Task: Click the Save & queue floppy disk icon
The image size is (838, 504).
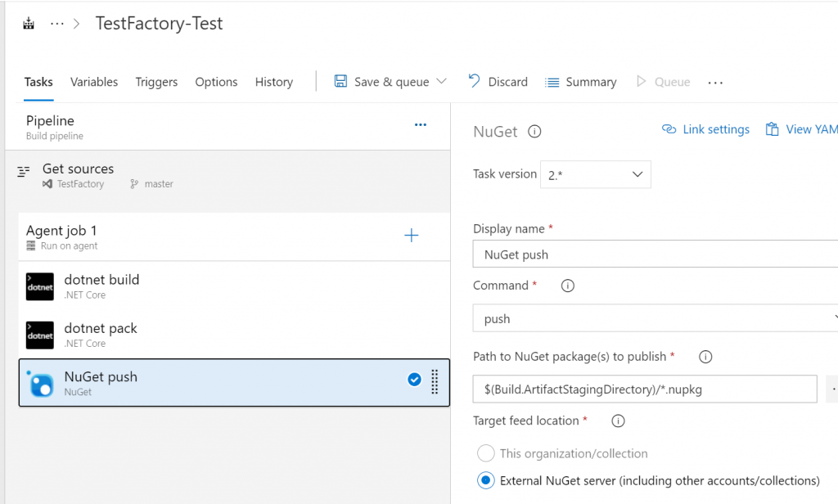Action: [x=340, y=81]
